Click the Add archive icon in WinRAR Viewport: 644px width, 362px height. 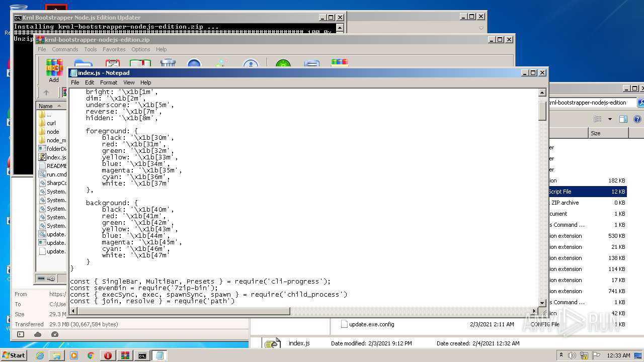[x=54, y=70]
